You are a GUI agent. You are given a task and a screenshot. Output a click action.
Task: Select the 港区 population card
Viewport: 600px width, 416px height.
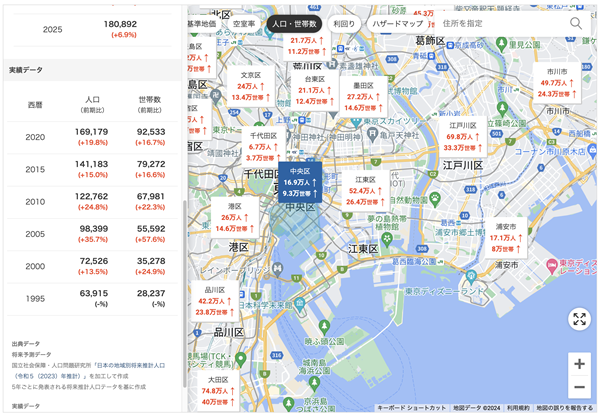click(235, 217)
